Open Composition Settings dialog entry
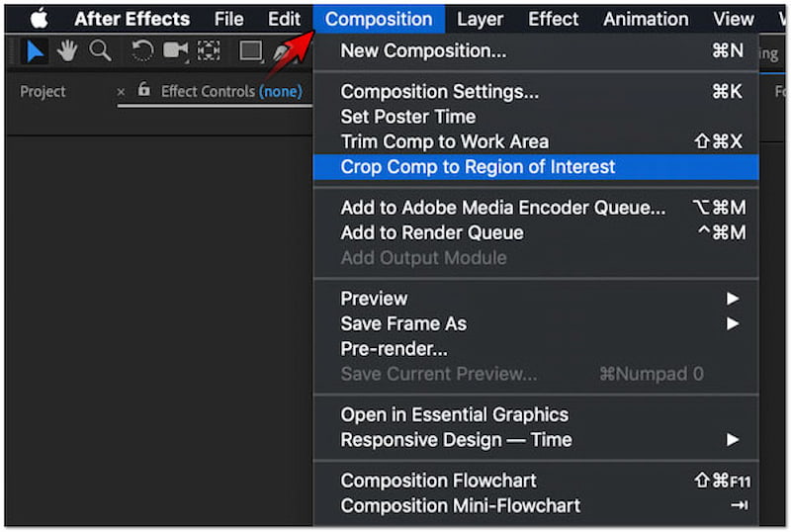The image size is (791, 532). (440, 92)
